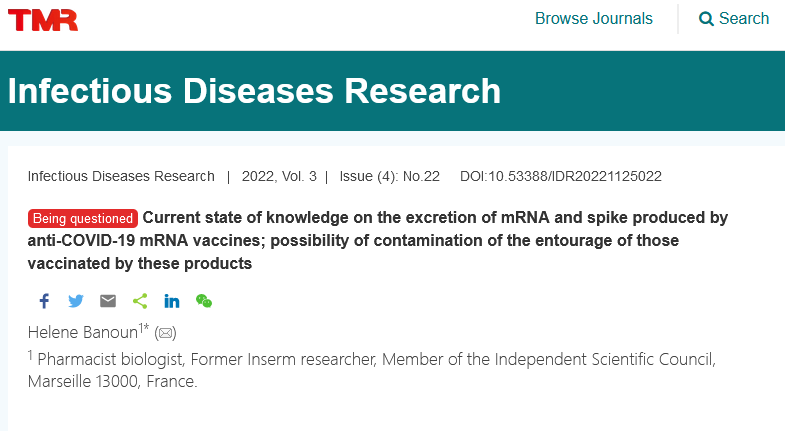
Task: Click the magnifying glass search icon
Action: click(x=706, y=19)
